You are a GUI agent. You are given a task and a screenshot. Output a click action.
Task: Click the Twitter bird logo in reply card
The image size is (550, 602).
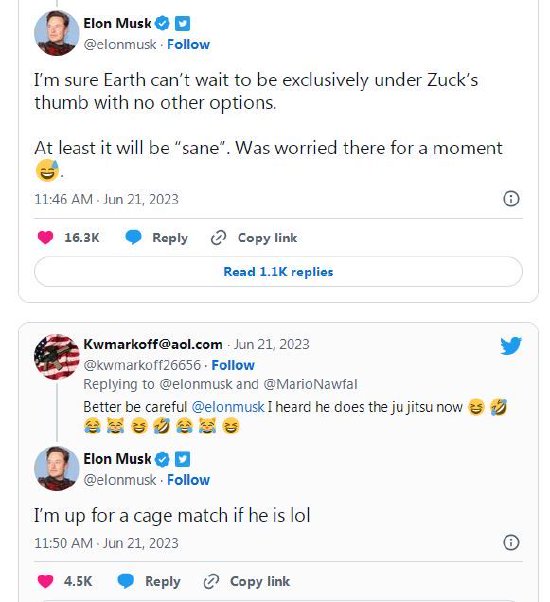click(511, 346)
